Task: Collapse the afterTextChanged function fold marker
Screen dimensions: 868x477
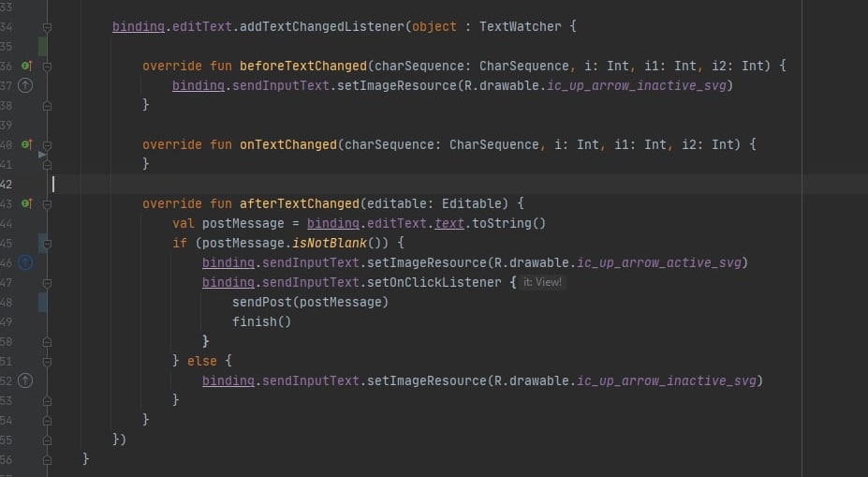Action: 47,204
